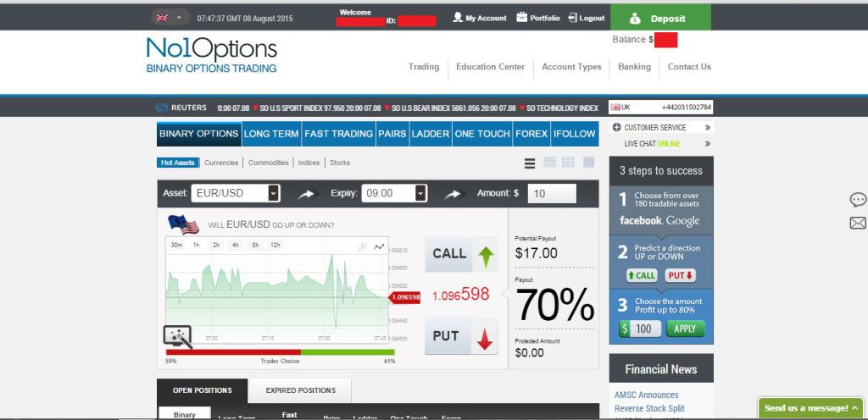Switch to the Fast Trading tab
The width and height of the screenshot is (868, 420).
click(339, 134)
